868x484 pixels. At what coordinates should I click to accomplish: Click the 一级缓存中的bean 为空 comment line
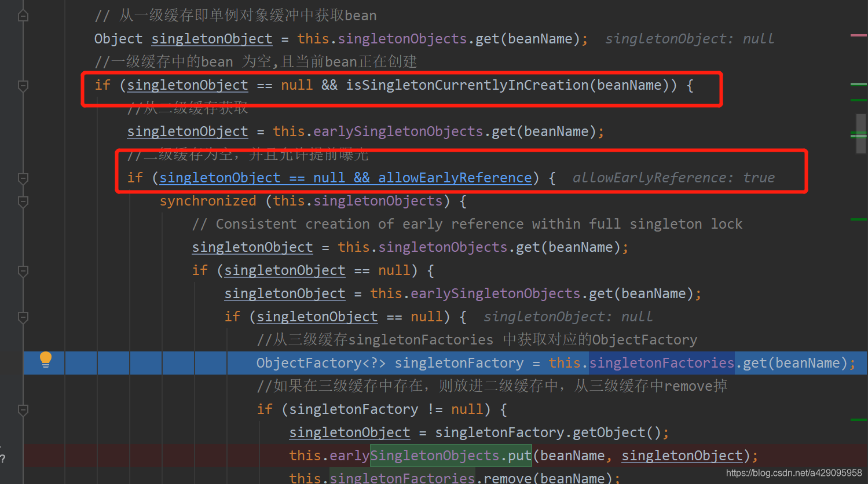point(255,62)
